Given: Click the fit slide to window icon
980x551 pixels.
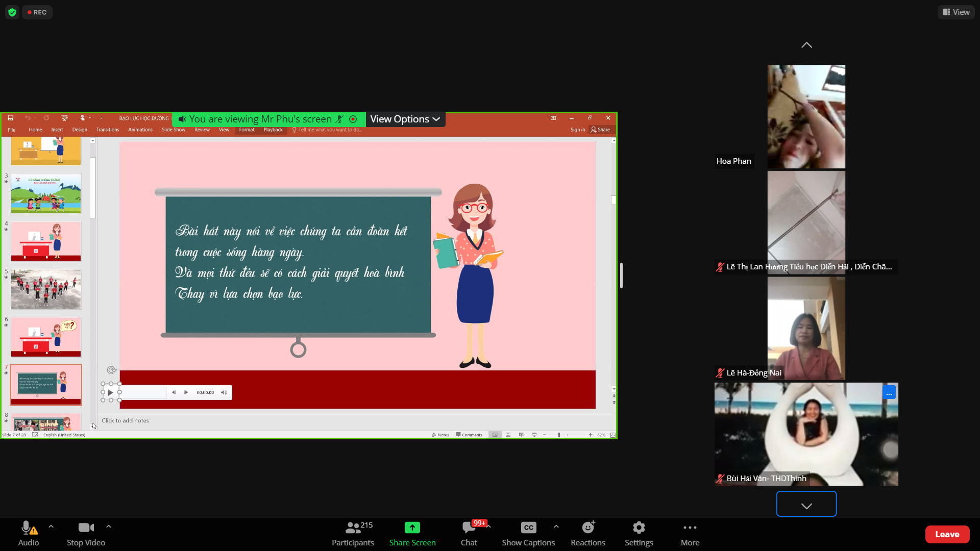Looking at the screenshot, I should click(613, 435).
